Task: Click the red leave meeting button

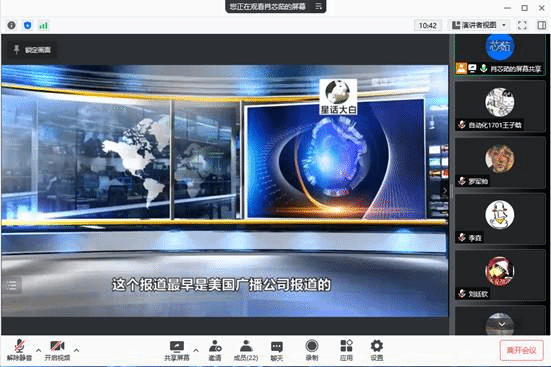Action: (521, 350)
